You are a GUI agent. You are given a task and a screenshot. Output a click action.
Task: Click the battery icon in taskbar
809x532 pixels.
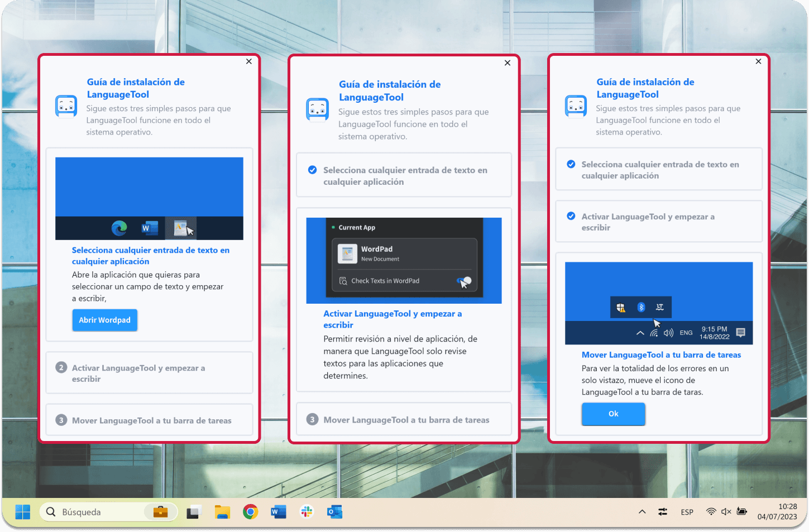(742, 512)
